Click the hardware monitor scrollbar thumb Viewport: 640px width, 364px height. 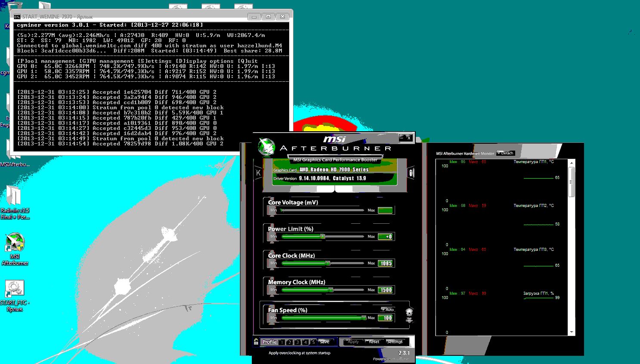(x=572, y=182)
